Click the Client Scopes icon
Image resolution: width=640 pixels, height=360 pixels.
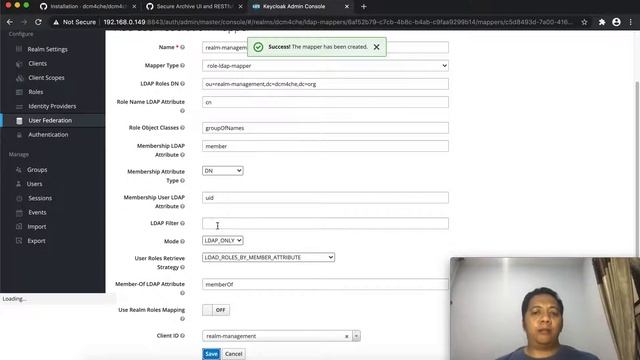coord(19,78)
